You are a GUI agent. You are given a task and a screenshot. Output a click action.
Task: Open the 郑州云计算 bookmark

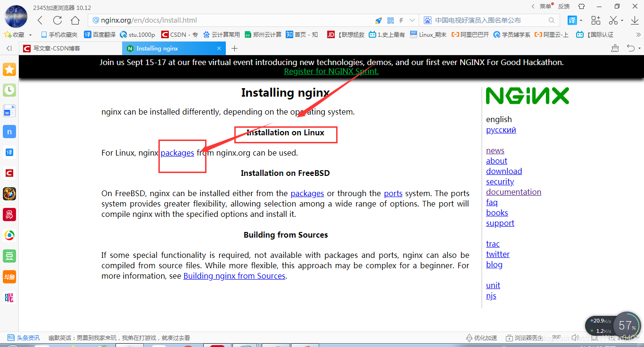pyautogui.click(x=263, y=34)
